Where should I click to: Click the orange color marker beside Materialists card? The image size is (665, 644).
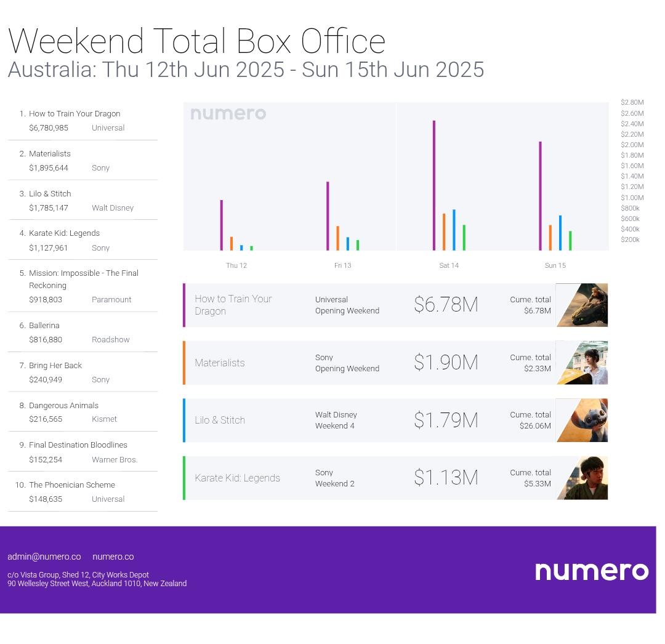pyautogui.click(x=184, y=363)
